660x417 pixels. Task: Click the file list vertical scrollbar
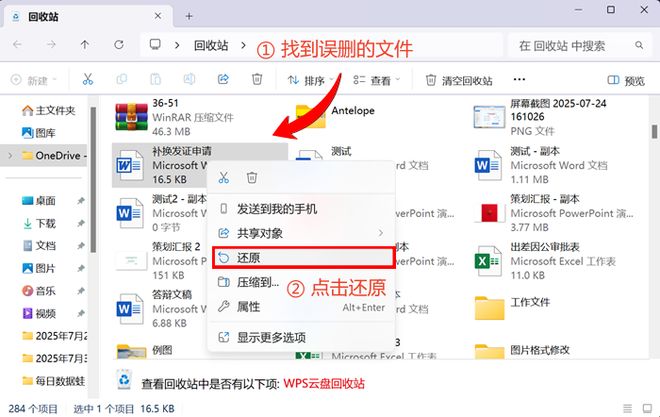click(x=654, y=131)
